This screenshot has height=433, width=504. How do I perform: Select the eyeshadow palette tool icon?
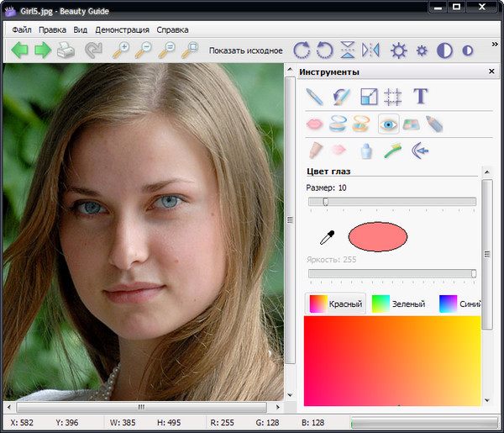(412, 124)
